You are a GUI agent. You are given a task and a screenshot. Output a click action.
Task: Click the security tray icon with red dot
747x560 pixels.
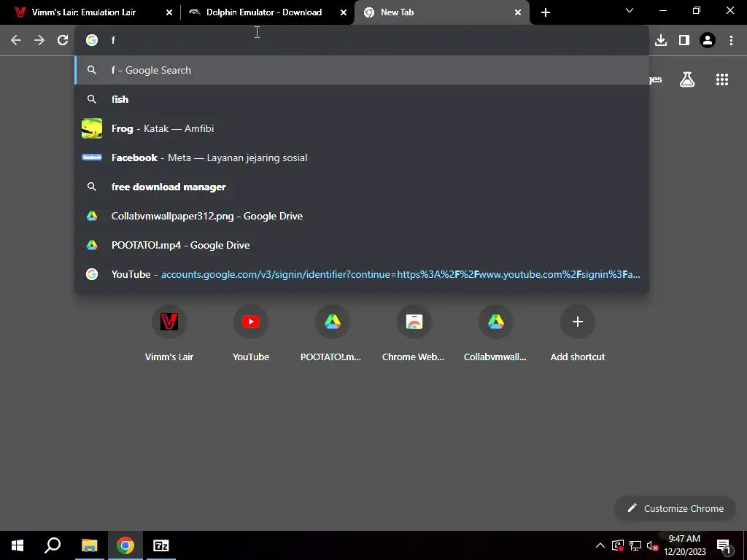(618, 545)
